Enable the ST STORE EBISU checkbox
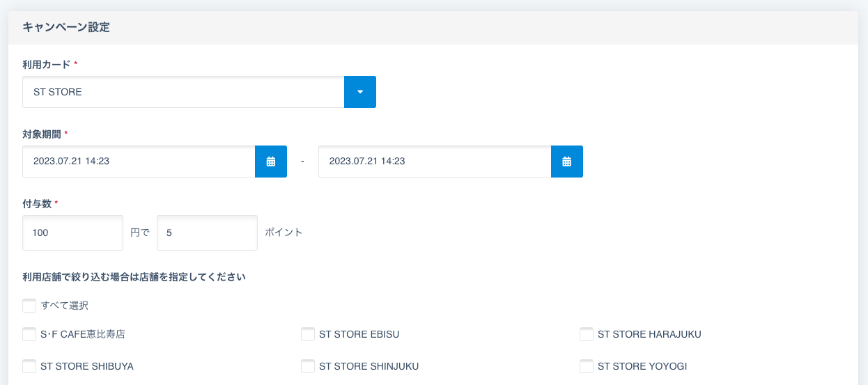The height and width of the screenshot is (385, 868). (308, 334)
